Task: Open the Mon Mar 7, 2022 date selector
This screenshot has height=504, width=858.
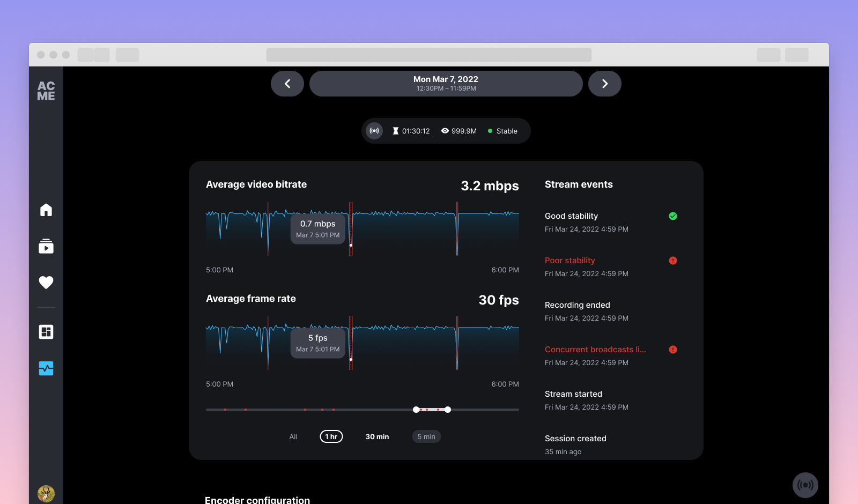Action: point(446,84)
